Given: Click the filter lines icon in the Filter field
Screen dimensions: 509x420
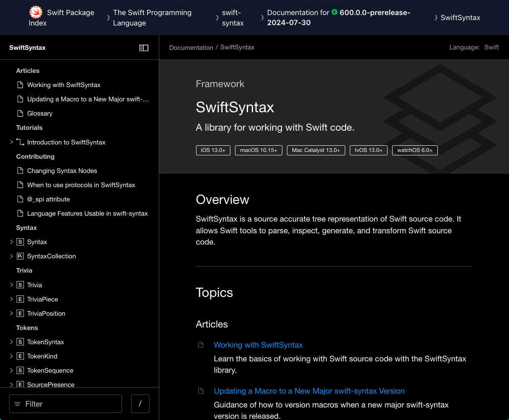Looking at the screenshot, I should click(18, 404).
